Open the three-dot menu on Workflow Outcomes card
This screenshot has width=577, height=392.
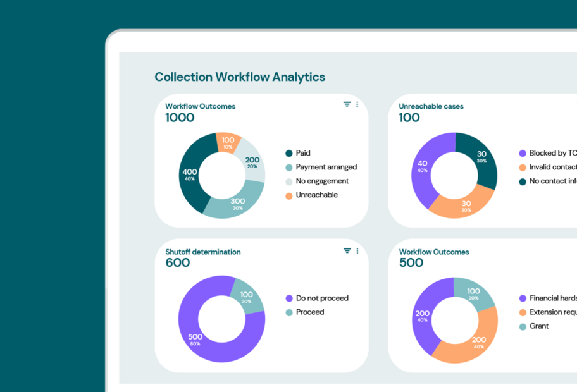[x=357, y=104]
